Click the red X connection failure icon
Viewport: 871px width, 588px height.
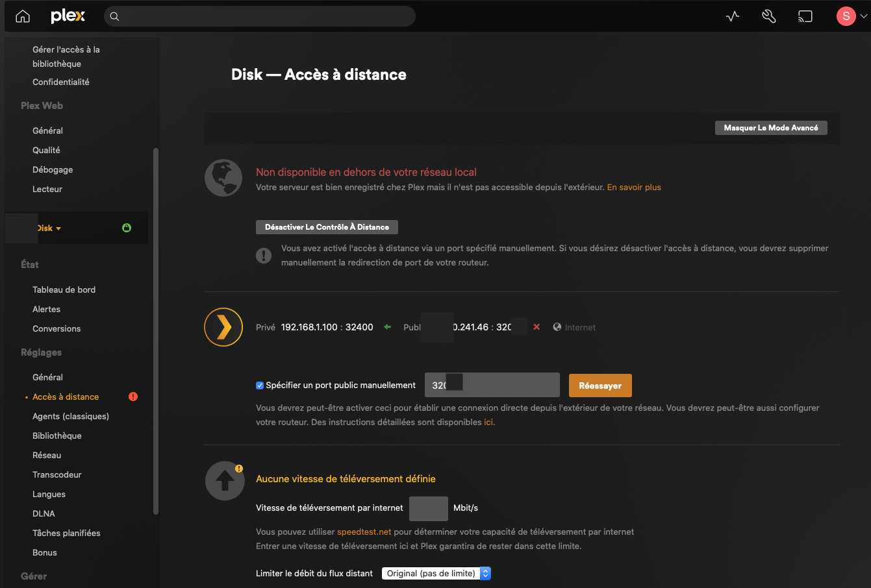coord(536,327)
